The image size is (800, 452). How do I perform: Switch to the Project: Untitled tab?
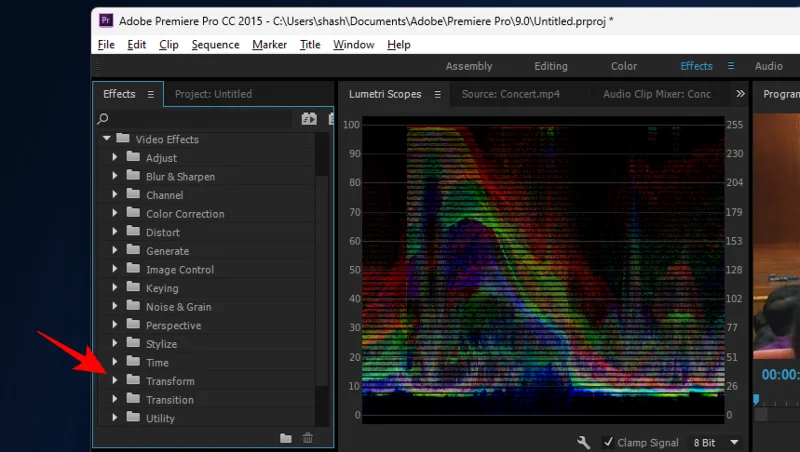tap(213, 94)
